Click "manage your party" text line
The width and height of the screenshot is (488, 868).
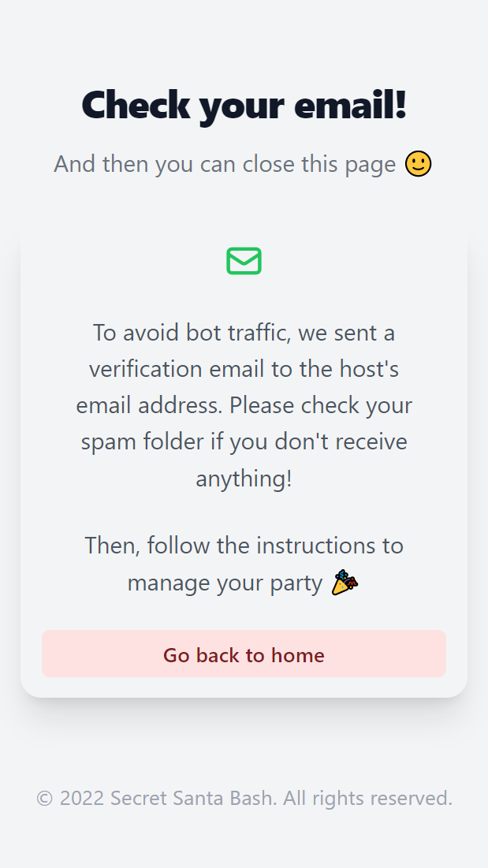pyautogui.click(x=225, y=583)
